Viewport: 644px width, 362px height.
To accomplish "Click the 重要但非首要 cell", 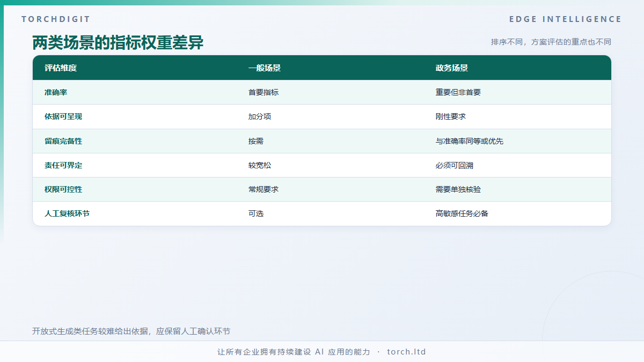I will [458, 92].
